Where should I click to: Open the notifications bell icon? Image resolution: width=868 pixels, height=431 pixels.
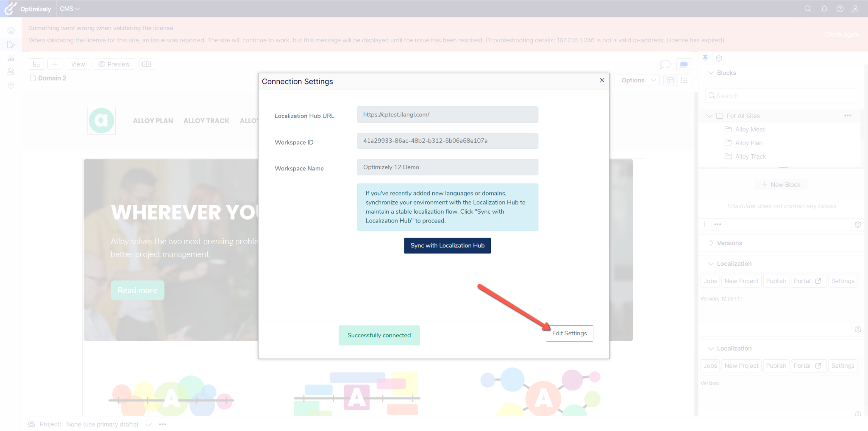(x=824, y=9)
